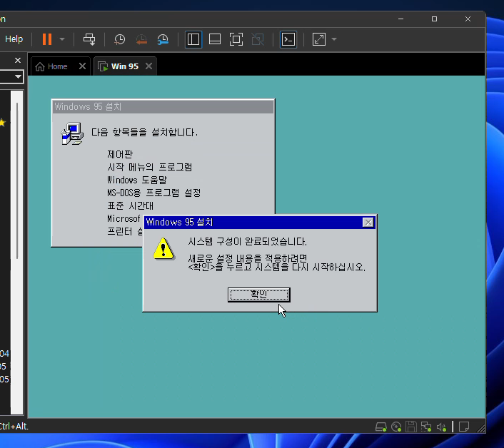Click the library panel vertical scrollbar
Screen dimensions: 504x448
tap(17, 180)
